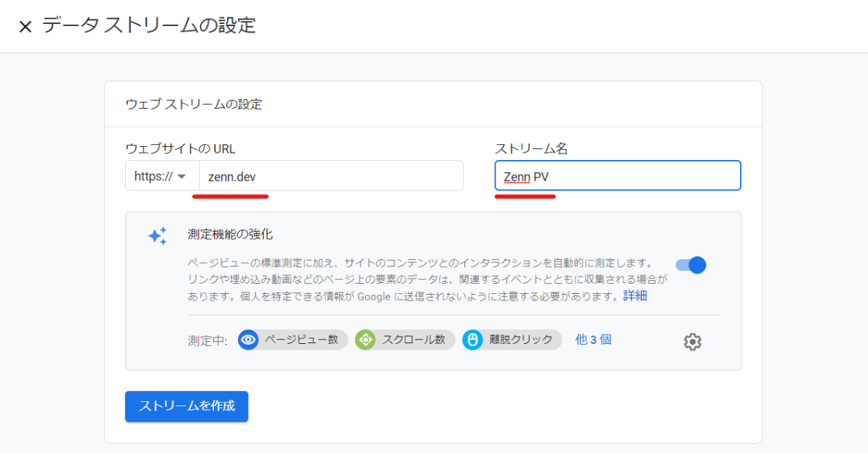
Task: Click the page view eye icon
Action: [248, 340]
